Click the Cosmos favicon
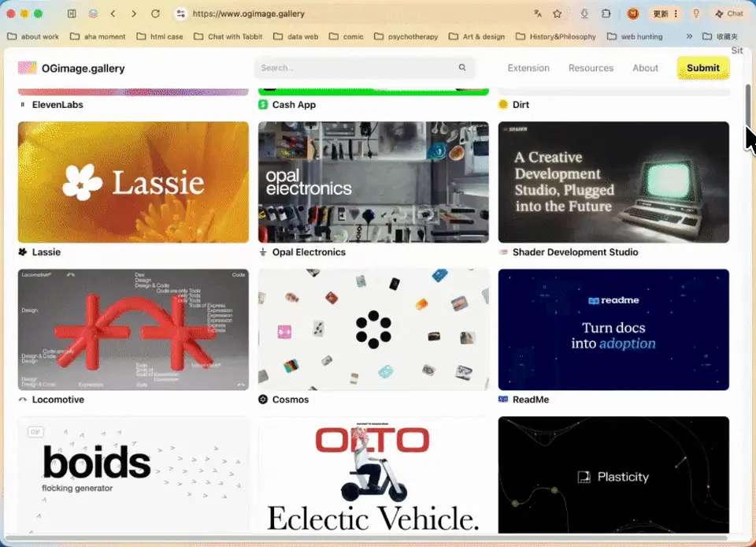The image size is (756, 547). click(x=263, y=399)
